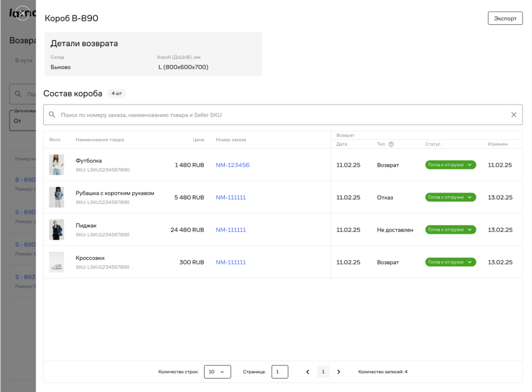Screen dimensions: 532x392
Task: Clear the search field with X icon
Action: [x=514, y=115]
